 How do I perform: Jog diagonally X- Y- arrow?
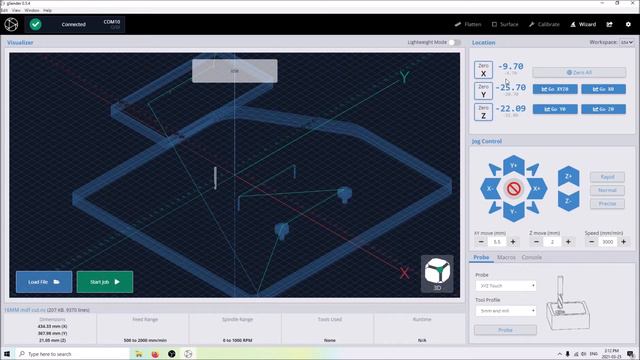coord(495,208)
